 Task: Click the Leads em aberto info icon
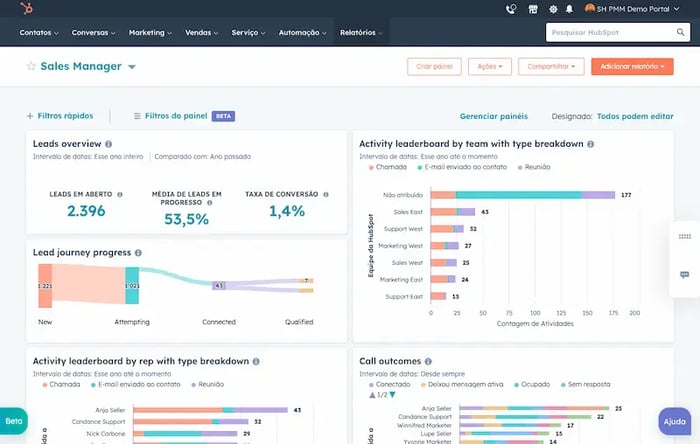[x=120, y=195]
